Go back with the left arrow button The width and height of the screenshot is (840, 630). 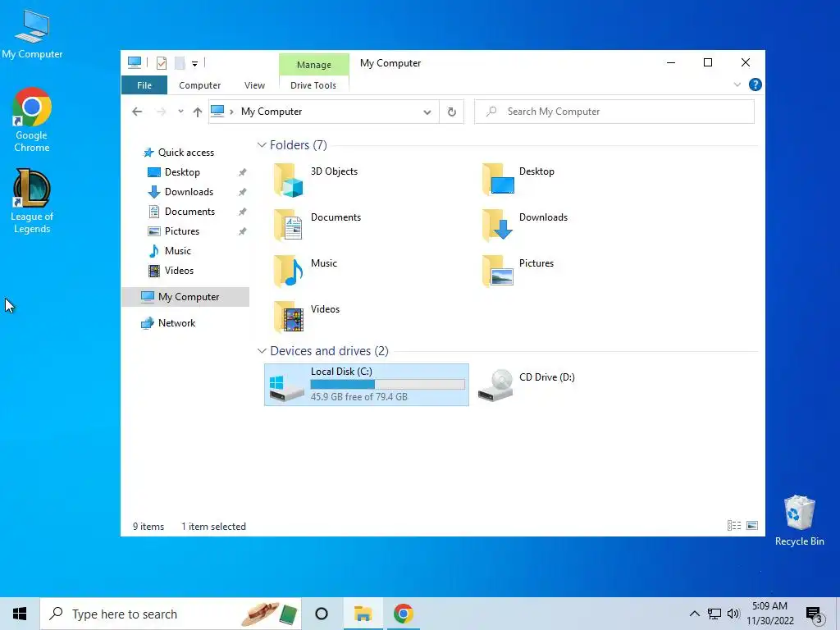click(137, 112)
